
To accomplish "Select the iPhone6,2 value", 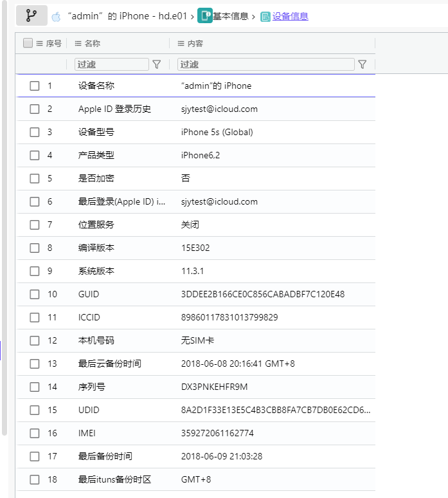I will click(200, 155).
